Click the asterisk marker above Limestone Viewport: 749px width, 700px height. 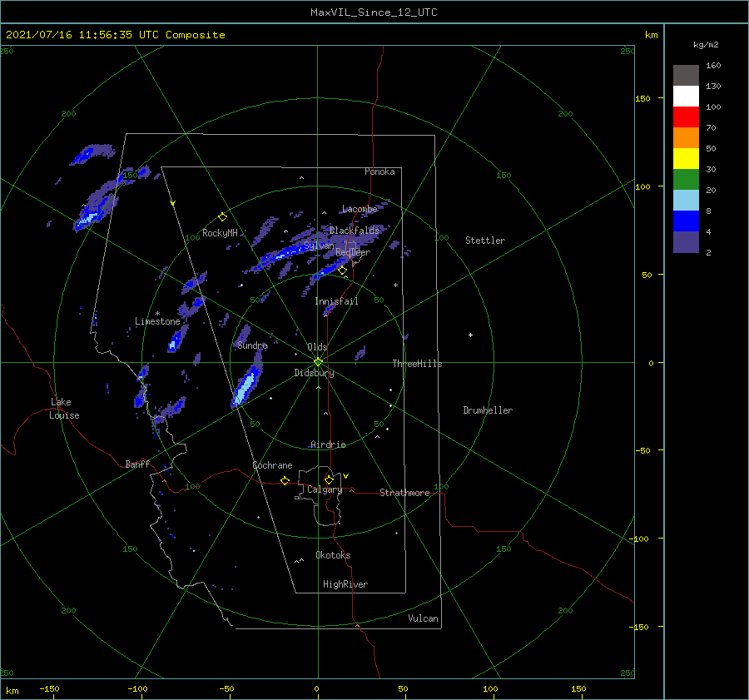157,314
